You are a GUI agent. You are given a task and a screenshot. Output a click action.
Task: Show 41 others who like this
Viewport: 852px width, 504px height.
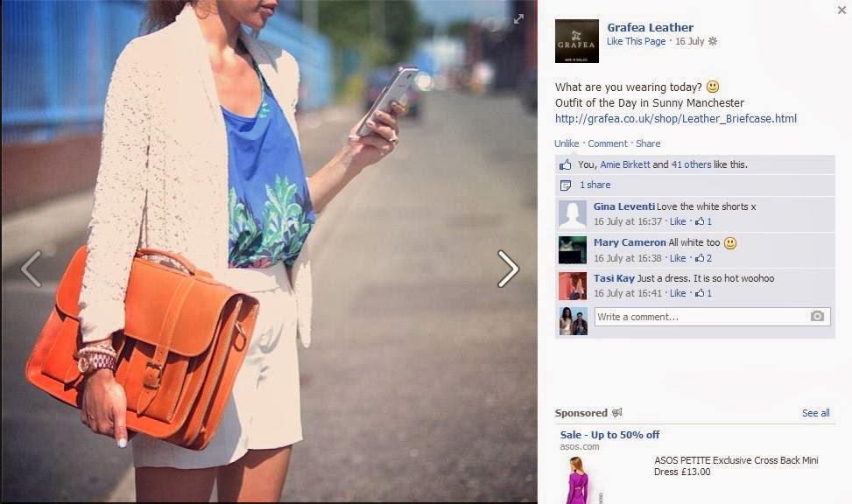691,164
